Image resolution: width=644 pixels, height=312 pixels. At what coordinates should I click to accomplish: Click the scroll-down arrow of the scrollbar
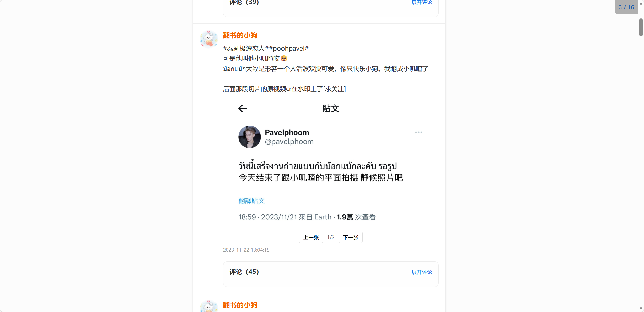[641, 309]
